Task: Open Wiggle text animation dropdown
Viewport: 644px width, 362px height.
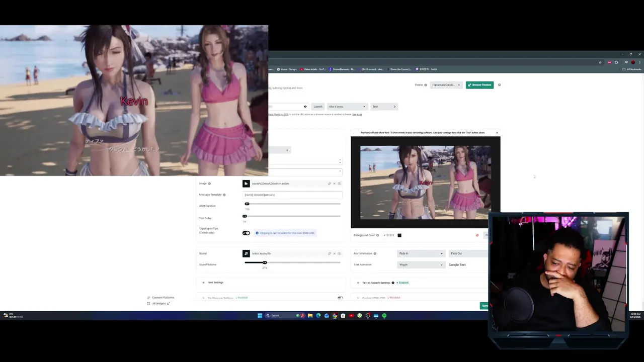Action: click(x=421, y=264)
